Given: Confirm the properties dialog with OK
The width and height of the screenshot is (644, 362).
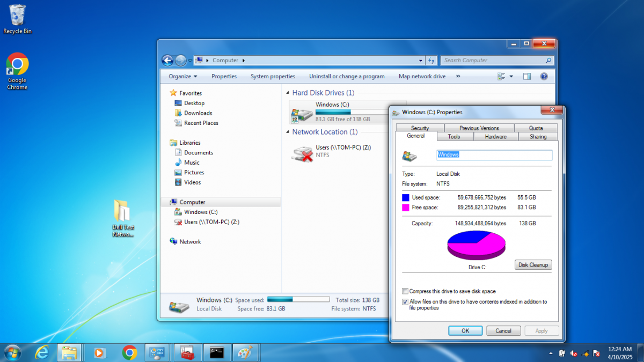Looking at the screenshot, I should click(x=465, y=331).
